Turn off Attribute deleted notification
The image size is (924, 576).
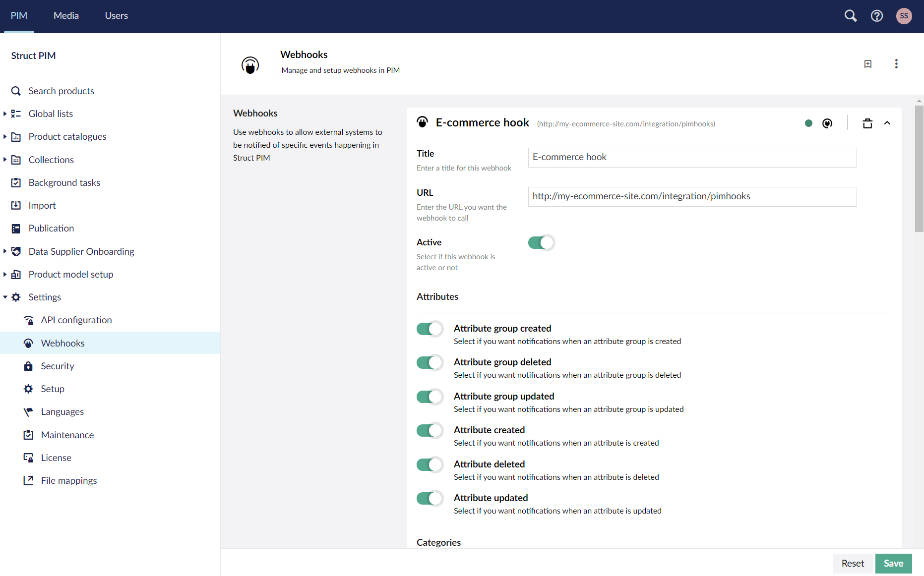click(x=430, y=464)
